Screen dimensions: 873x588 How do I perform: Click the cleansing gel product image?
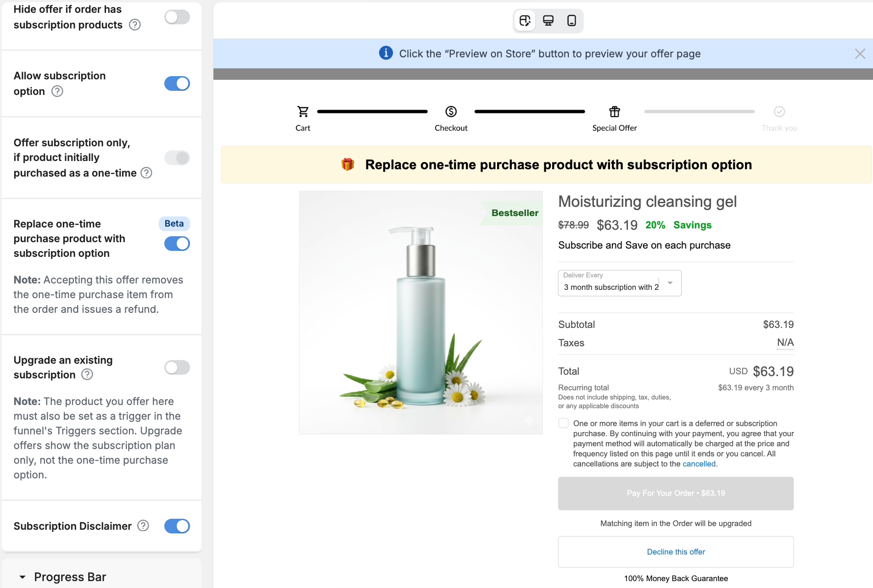(421, 312)
